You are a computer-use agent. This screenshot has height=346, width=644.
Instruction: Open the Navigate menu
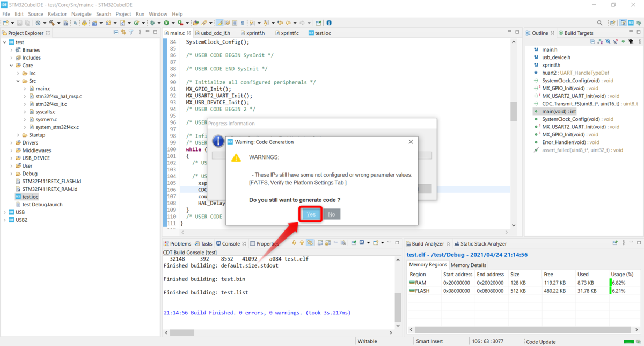[x=81, y=13]
